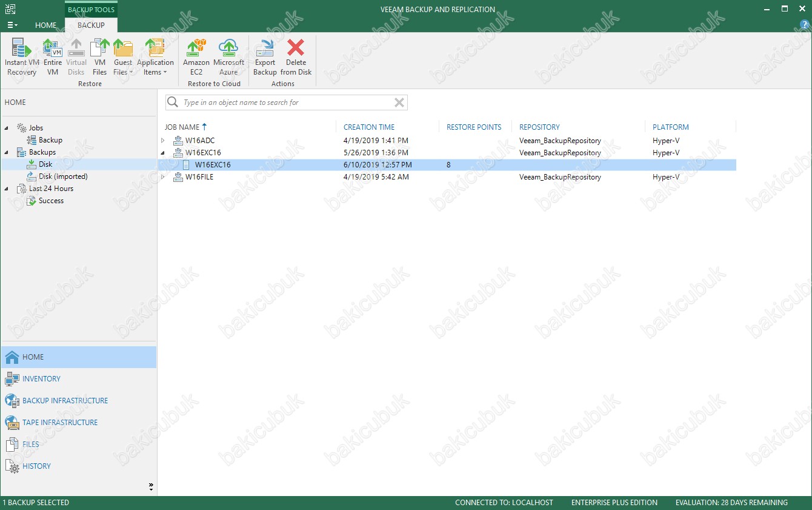The height and width of the screenshot is (510, 812).
Task: Collapse the W16EXC16 job row
Action: click(x=162, y=153)
